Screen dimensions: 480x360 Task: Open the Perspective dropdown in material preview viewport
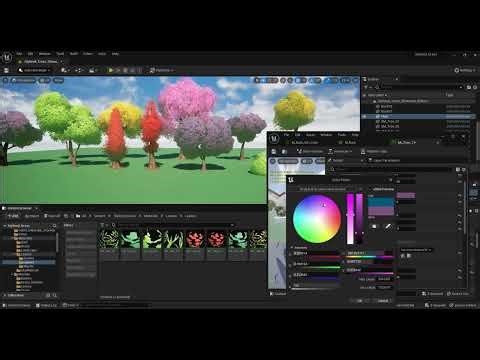coord(288,161)
